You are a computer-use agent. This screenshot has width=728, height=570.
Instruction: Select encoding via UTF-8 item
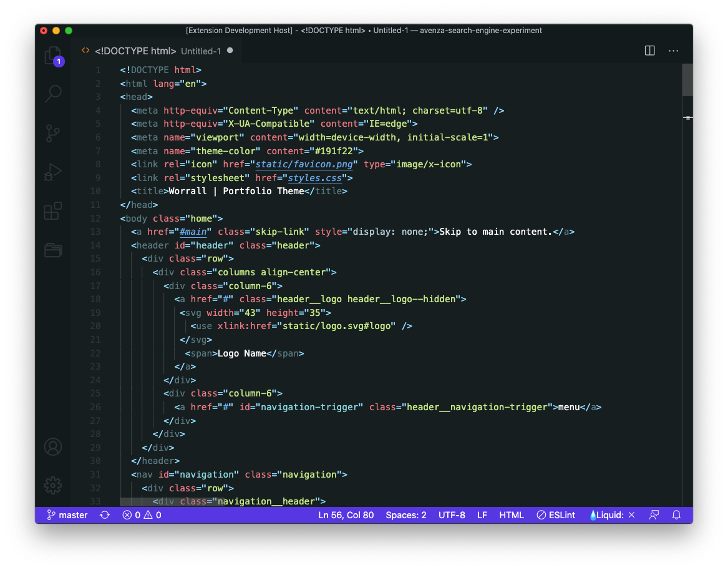452,515
